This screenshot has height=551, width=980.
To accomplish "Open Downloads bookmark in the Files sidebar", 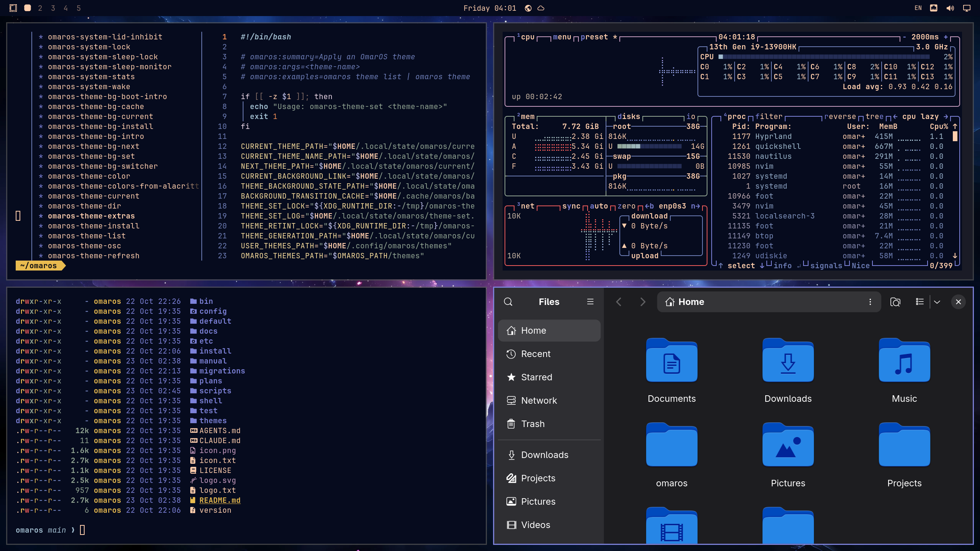I will coord(549,455).
